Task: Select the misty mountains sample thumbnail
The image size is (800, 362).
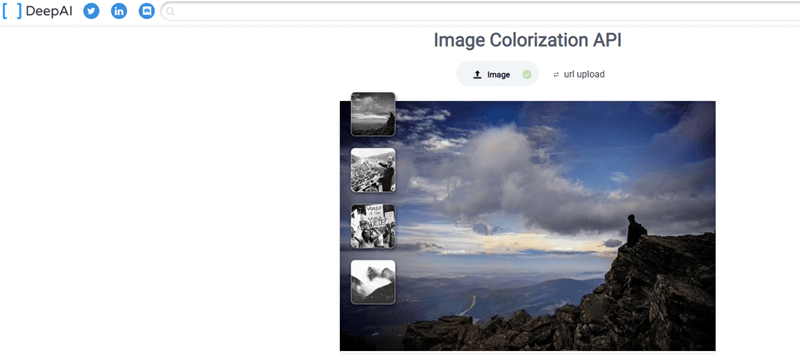Action: coord(373,282)
